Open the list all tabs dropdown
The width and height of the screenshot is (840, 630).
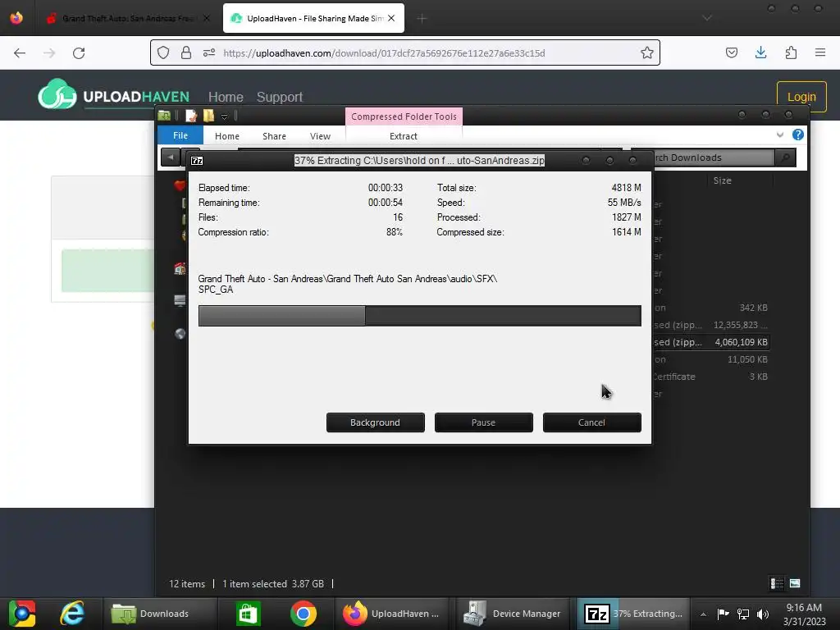tap(707, 18)
